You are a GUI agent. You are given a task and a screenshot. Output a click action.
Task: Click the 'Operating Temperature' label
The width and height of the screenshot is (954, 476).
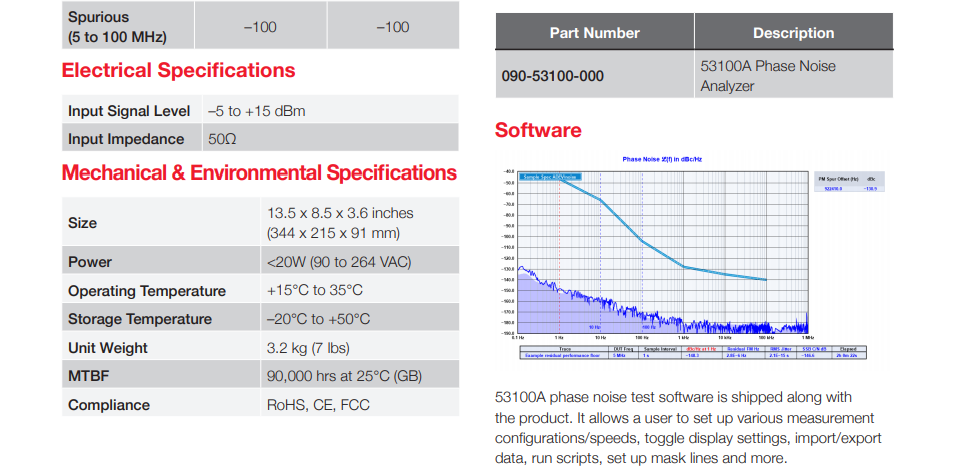pos(147,291)
